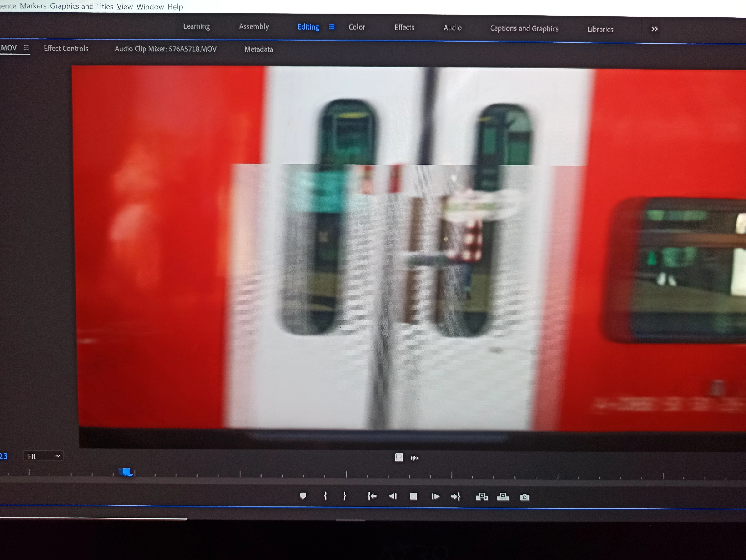
Task: Open the Fit zoom level dropdown
Action: point(44,456)
